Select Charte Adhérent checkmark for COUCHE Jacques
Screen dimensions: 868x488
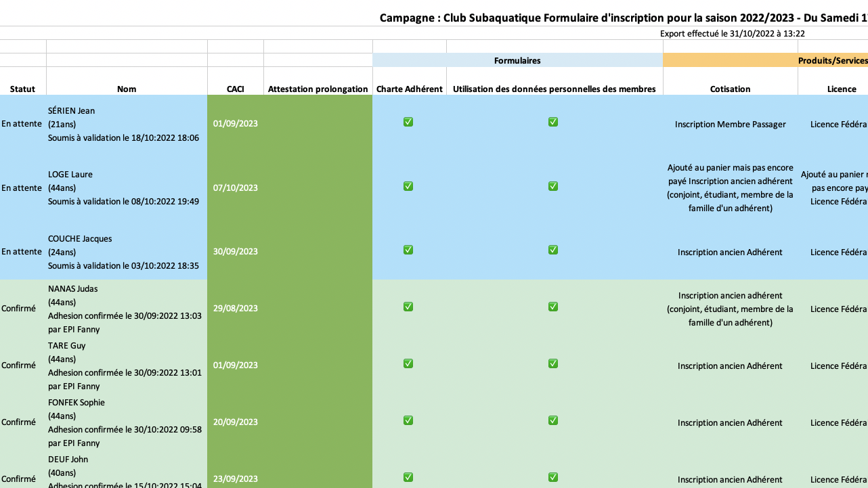click(408, 250)
